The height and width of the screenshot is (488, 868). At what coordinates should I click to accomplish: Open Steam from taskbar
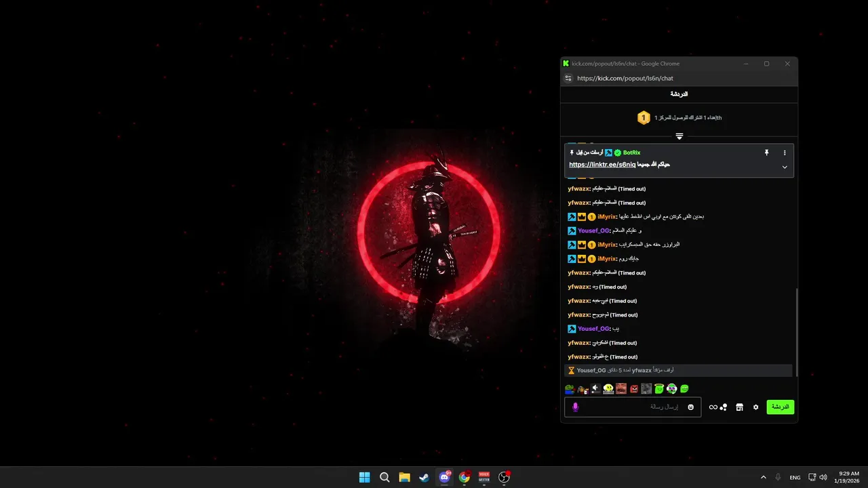[x=424, y=477]
